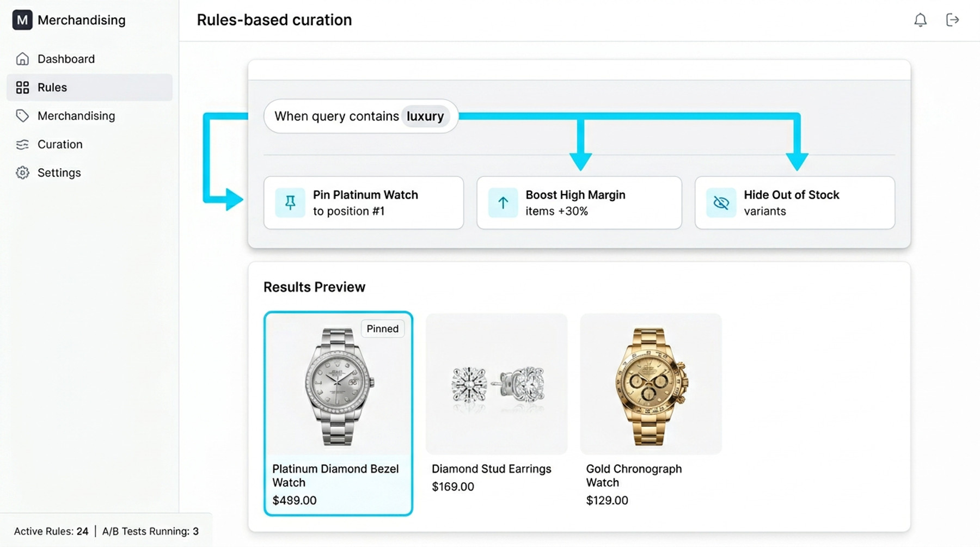980x547 pixels.
Task: Toggle the Hide Out of Stock eye icon
Action: pos(721,202)
